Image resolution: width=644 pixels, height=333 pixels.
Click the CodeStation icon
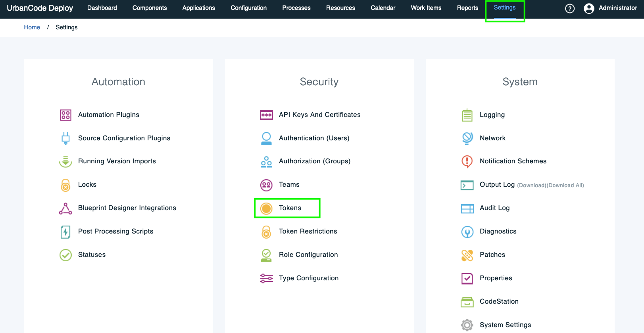(467, 302)
